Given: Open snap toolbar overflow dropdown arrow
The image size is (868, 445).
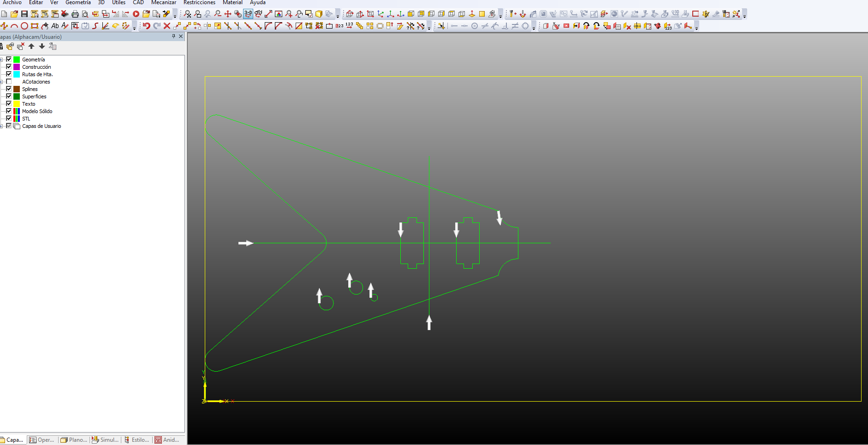Looking at the screenshot, I should click(x=534, y=27).
